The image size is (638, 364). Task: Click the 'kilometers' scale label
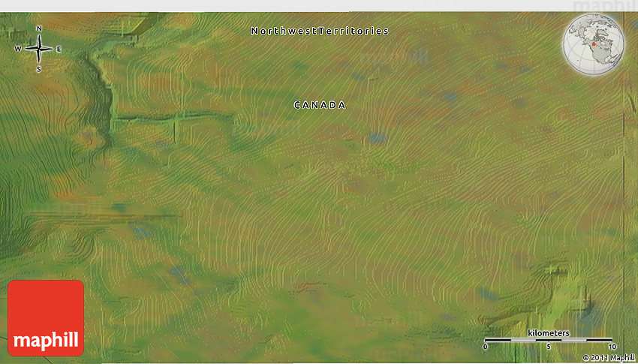pyautogui.click(x=549, y=333)
